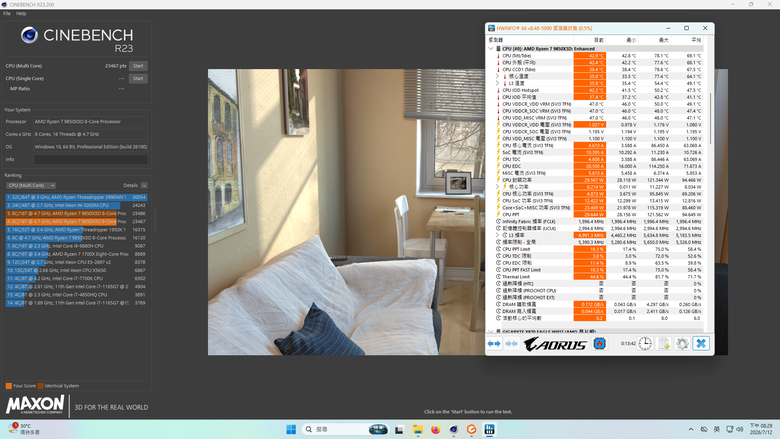This screenshot has height=439, width=780.
Task: Open the taskbar clock showing 08:29
Action: (x=761, y=429)
